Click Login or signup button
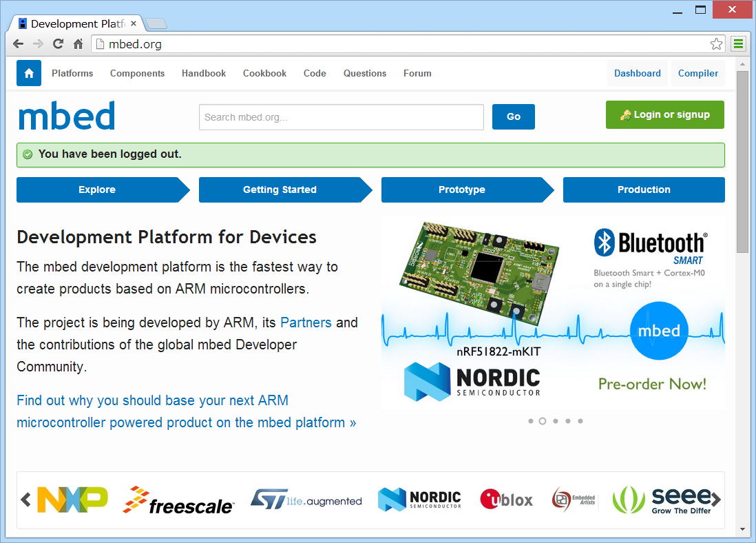The width and height of the screenshot is (756, 543). point(665,114)
